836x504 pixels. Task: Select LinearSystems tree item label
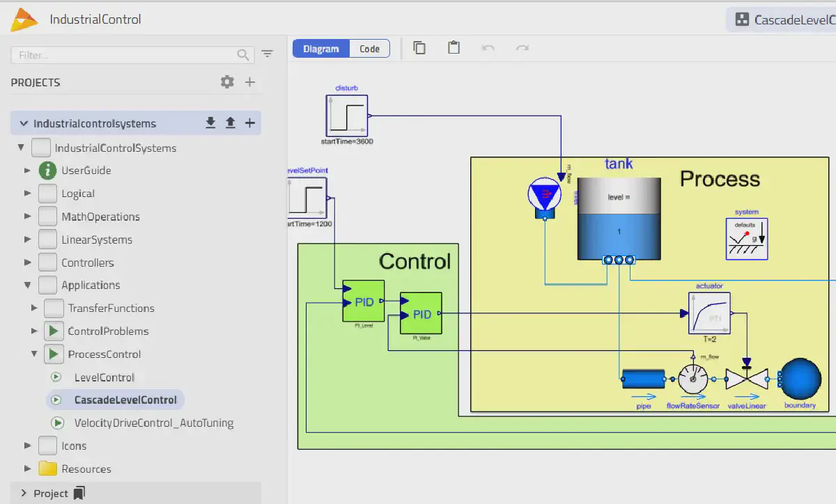(x=97, y=239)
